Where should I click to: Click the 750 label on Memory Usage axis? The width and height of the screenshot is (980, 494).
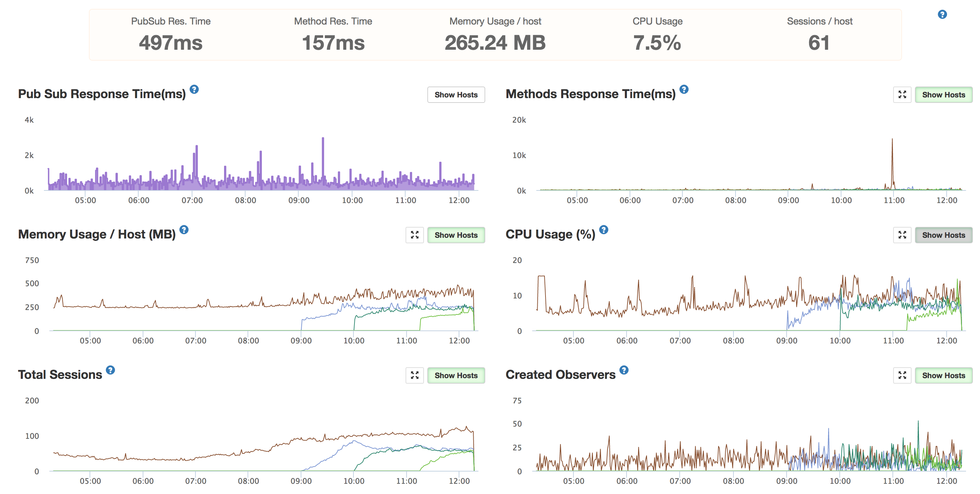(x=32, y=260)
